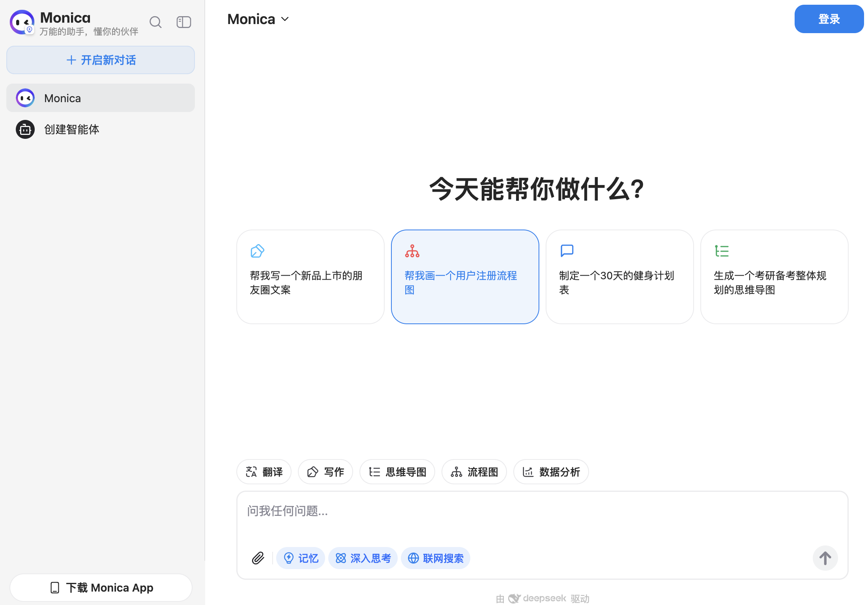Select the 思维导图 mind map chip
The height and width of the screenshot is (605, 868).
click(397, 472)
